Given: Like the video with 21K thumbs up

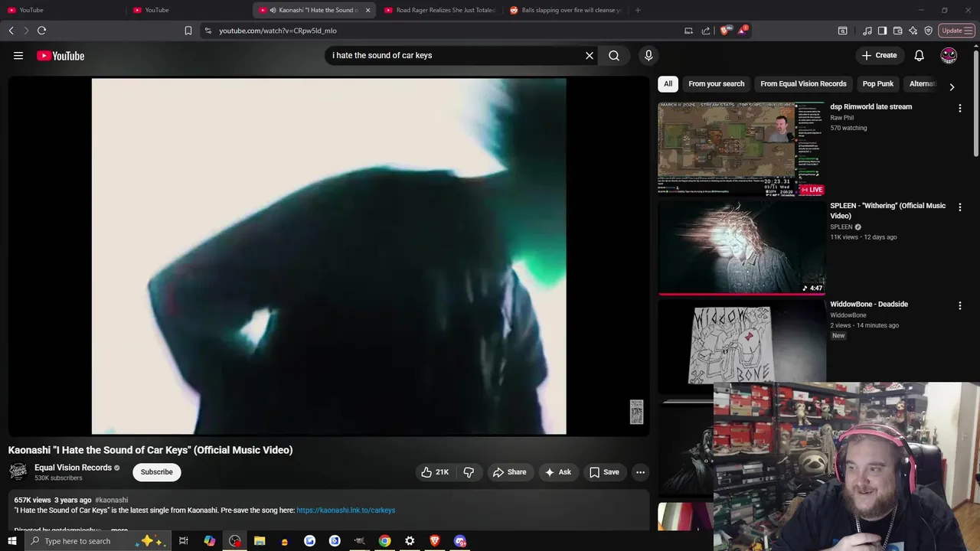Looking at the screenshot, I should point(435,472).
